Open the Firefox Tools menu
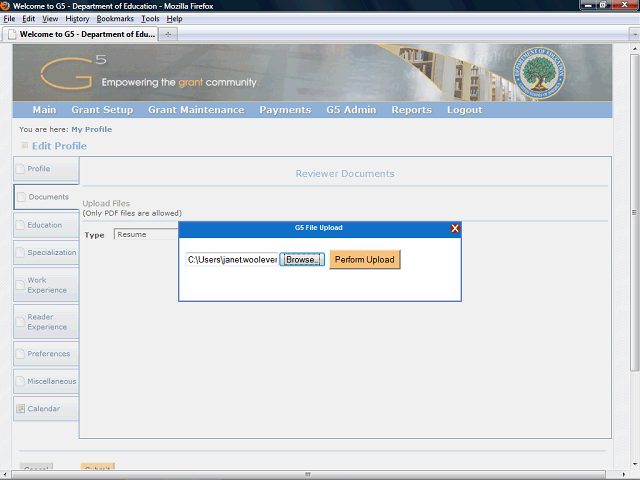Image resolution: width=640 pixels, height=480 pixels. tap(150, 19)
